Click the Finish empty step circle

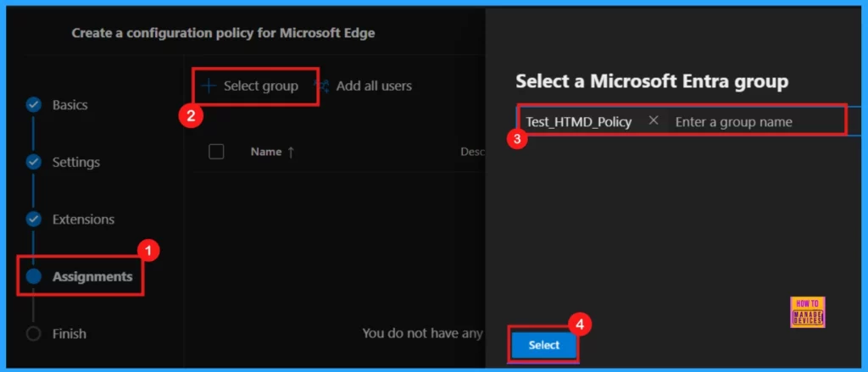pyautogui.click(x=34, y=334)
